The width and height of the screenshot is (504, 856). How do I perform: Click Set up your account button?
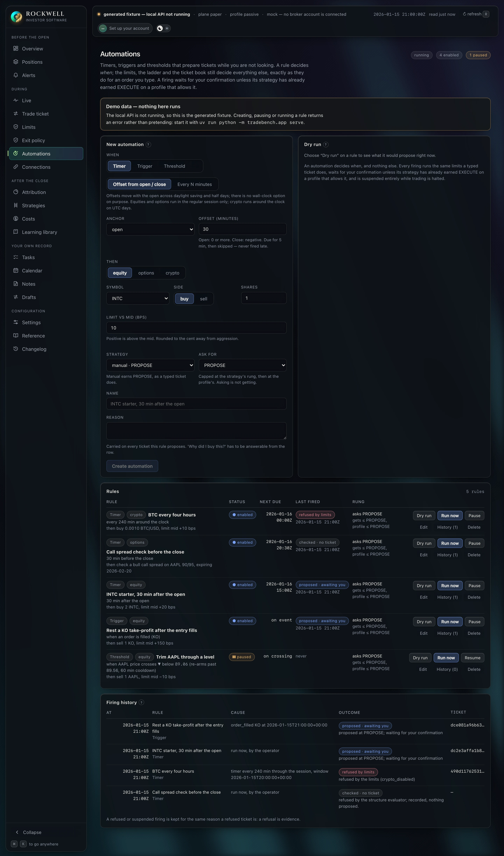click(x=125, y=29)
